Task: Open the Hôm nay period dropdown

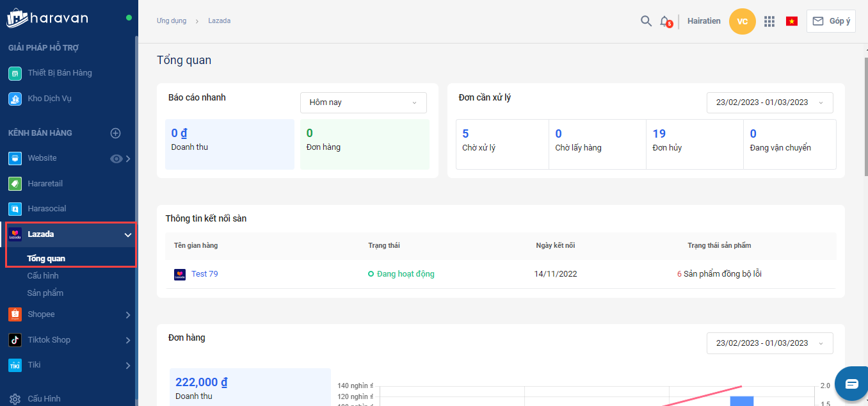Action: (363, 102)
